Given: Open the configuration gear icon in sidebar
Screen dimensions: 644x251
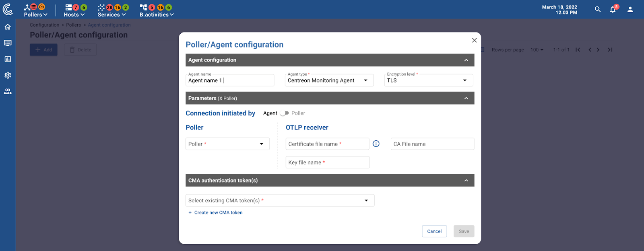Looking at the screenshot, I should point(8,75).
